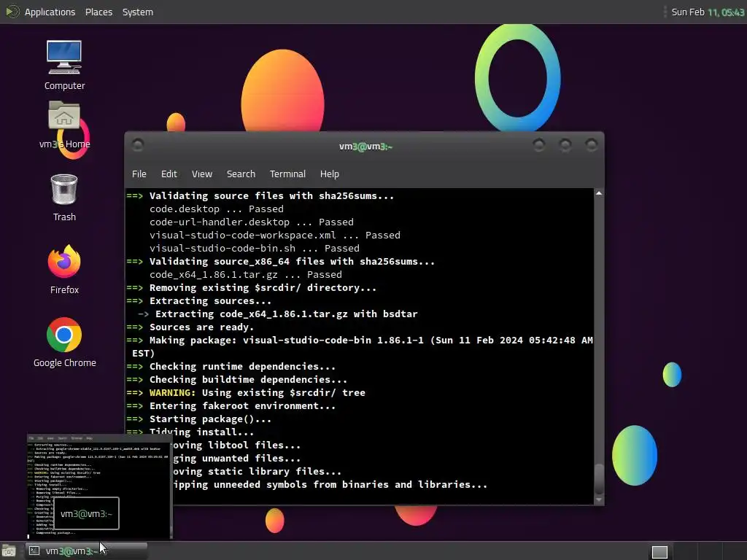Screen dimensions: 747x560
Task: Click the 'WARNING:' text in terminal
Action: 172,393
